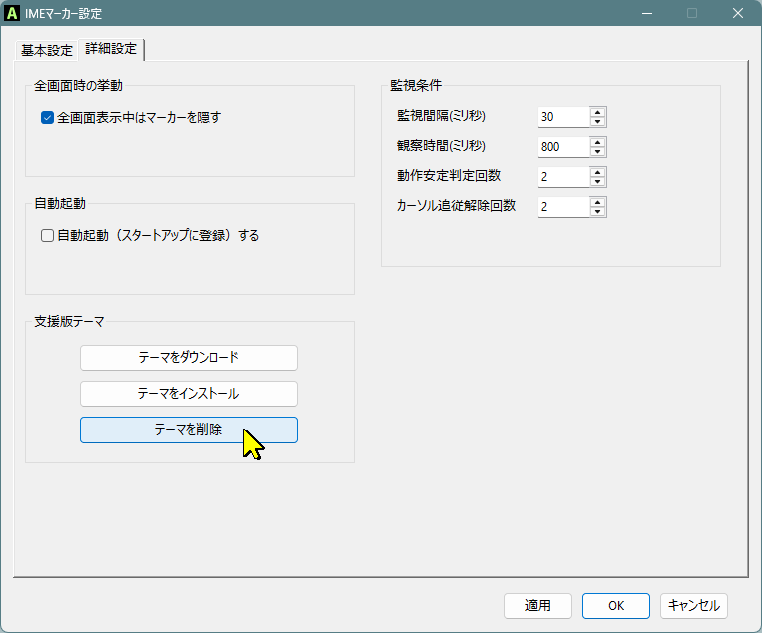Increase 観察時間(ミリ秒) with up arrow

point(597,142)
